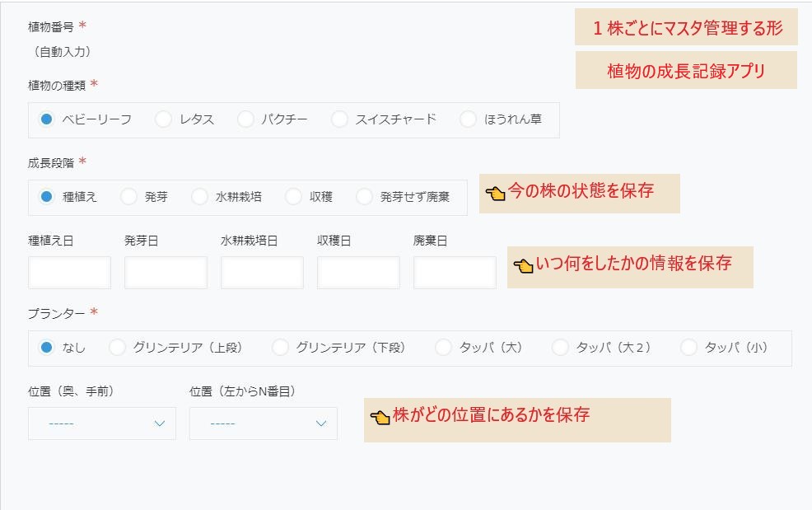Click the 種植え日 date field

pos(69,273)
